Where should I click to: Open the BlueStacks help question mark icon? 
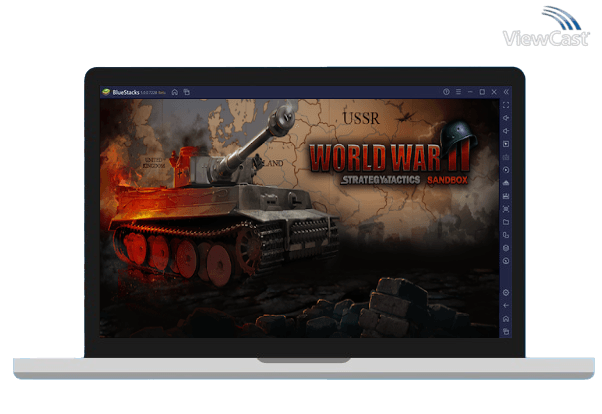click(446, 92)
